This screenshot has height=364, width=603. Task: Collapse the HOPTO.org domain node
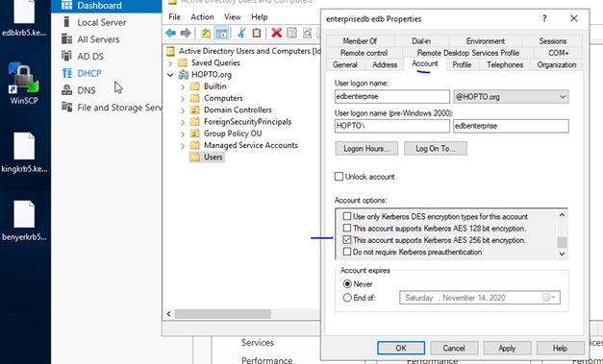click(170, 75)
